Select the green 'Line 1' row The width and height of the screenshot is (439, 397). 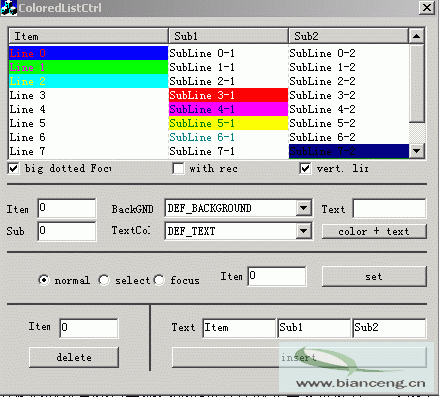pos(88,67)
